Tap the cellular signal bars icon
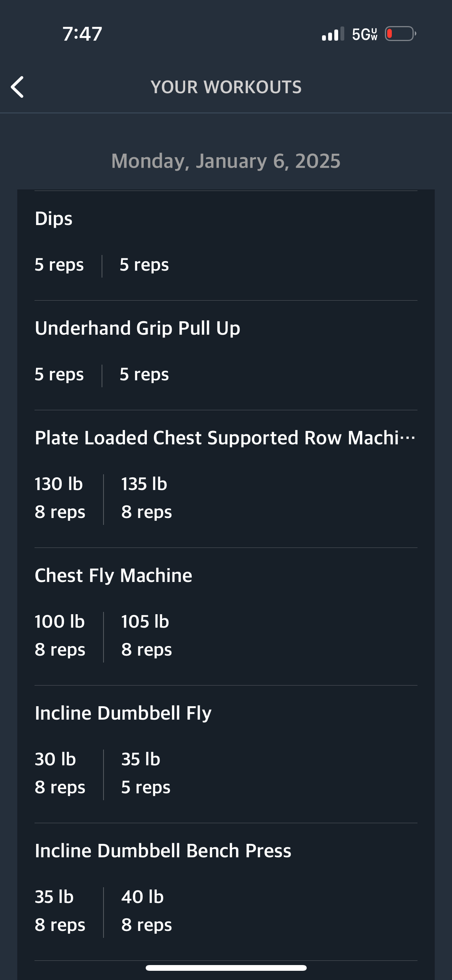The image size is (452, 980). tap(333, 34)
